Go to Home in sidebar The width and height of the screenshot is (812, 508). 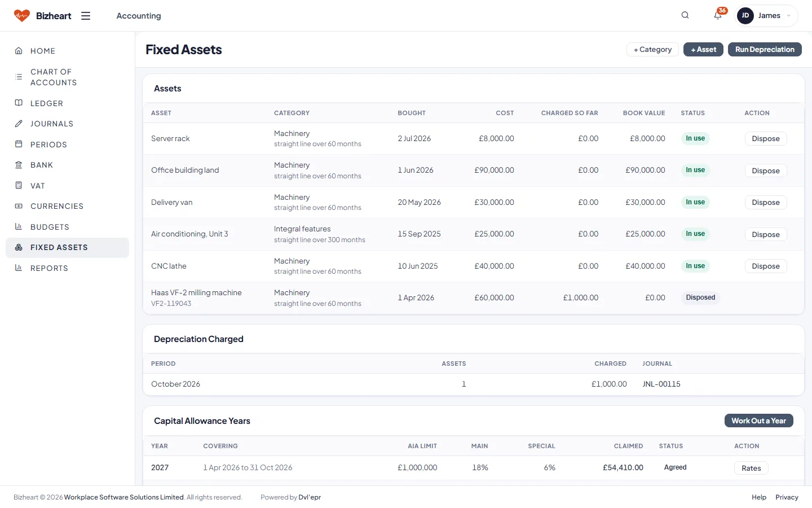pyautogui.click(x=67, y=51)
